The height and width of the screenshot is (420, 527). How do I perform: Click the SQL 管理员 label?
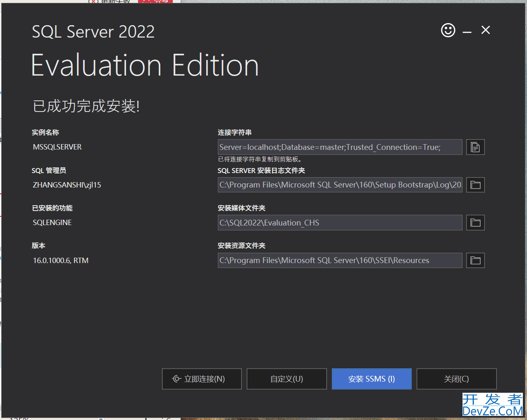(x=49, y=171)
